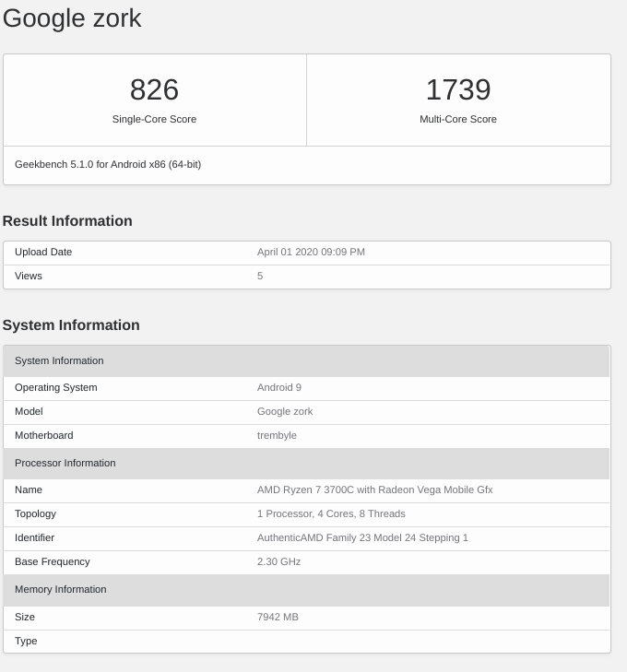Click the single-core score 826

154,89
